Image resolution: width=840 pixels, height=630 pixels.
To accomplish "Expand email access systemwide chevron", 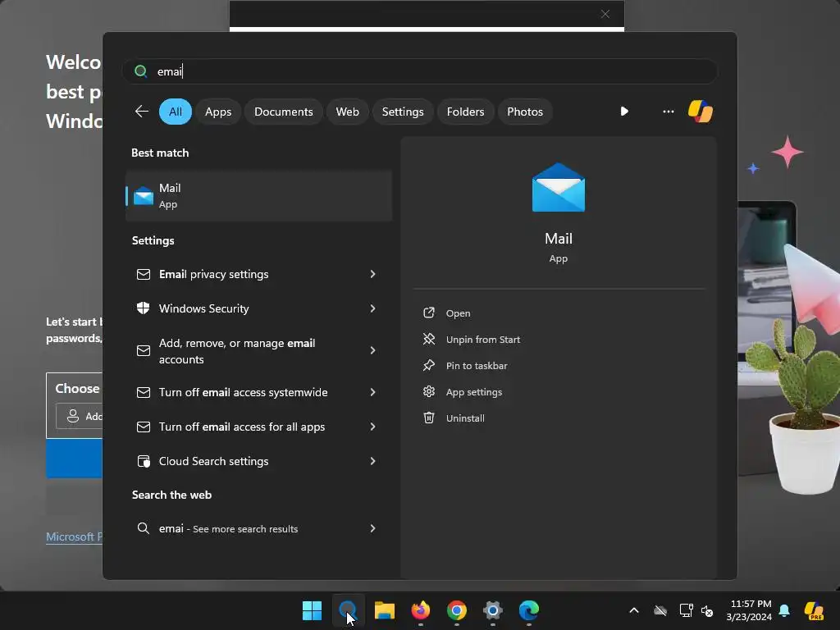I will [x=373, y=392].
